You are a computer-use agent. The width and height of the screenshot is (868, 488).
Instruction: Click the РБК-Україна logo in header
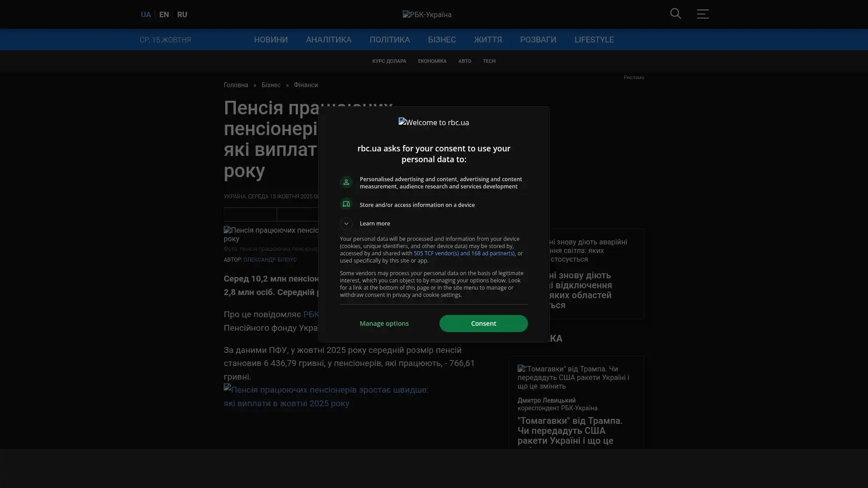click(427, 14)
